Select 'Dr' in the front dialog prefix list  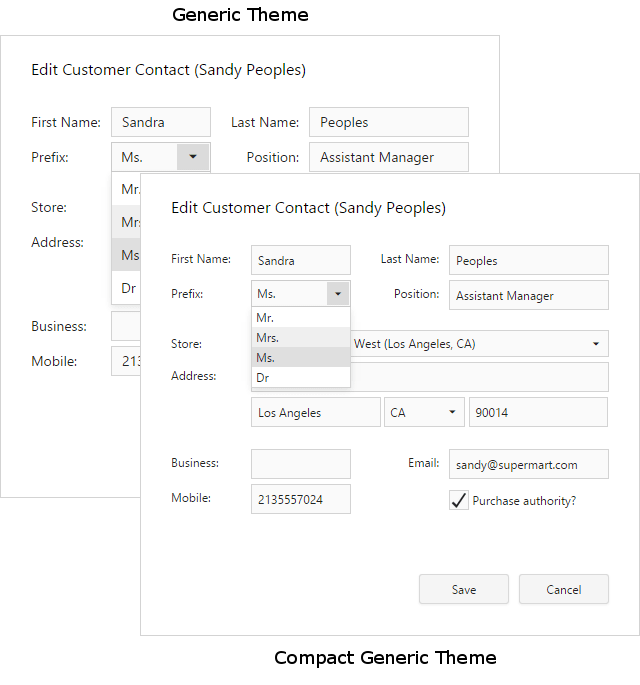click(x=300, y=378)
